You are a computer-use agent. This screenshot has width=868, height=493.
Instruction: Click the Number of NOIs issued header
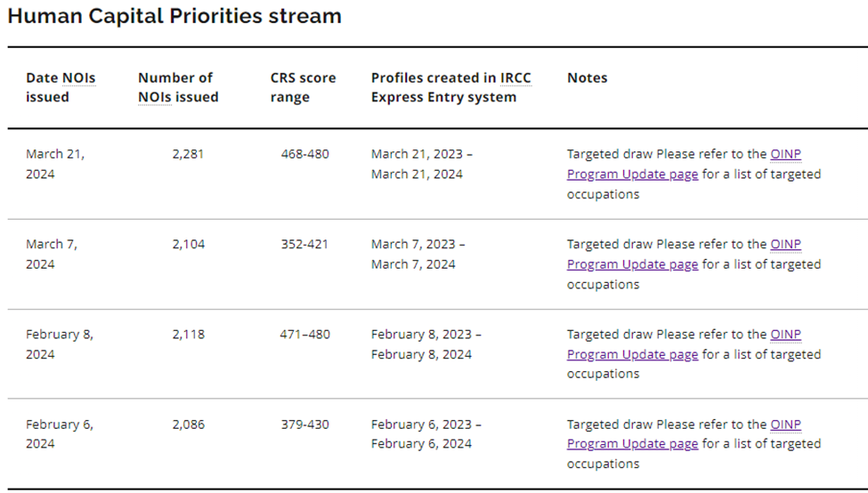point(178,87)
